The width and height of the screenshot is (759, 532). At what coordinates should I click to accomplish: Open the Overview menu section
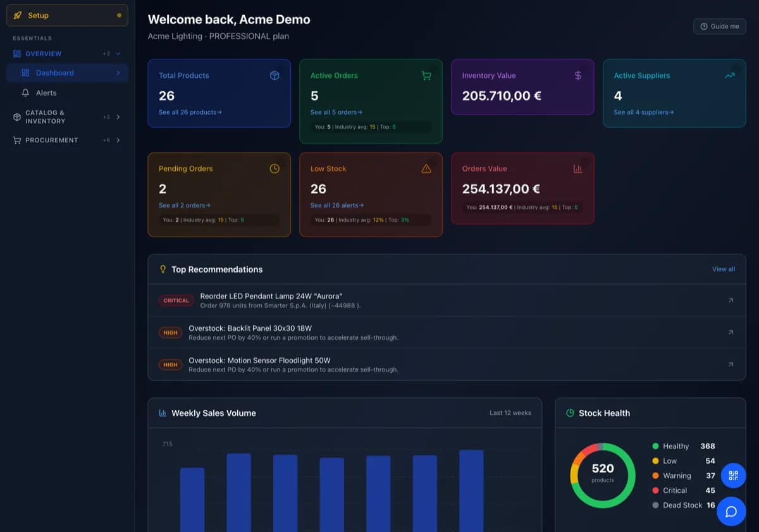click(67, 54)
